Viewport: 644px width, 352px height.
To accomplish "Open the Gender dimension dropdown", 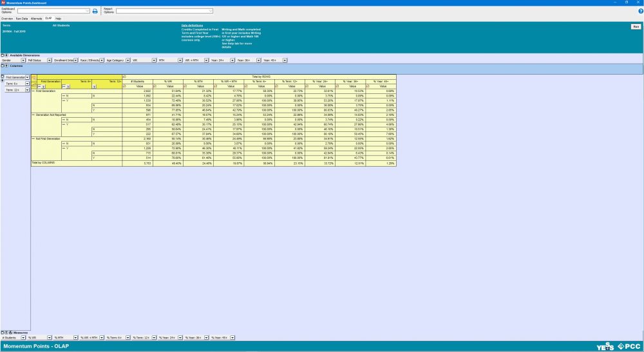I will 23,60.
